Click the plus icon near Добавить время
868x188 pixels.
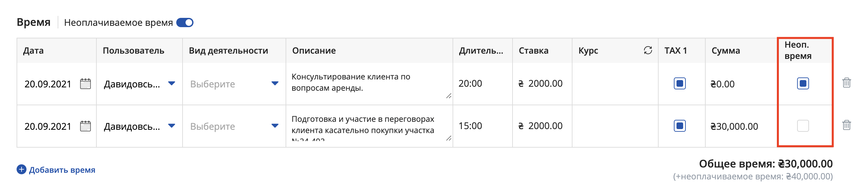pyautogui.click(x=22, y=169)
